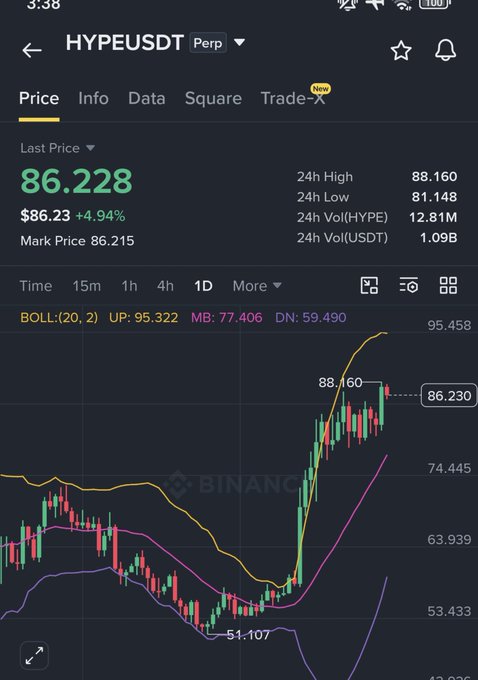Select the 1h timeframe

click(x=129, y=286)
